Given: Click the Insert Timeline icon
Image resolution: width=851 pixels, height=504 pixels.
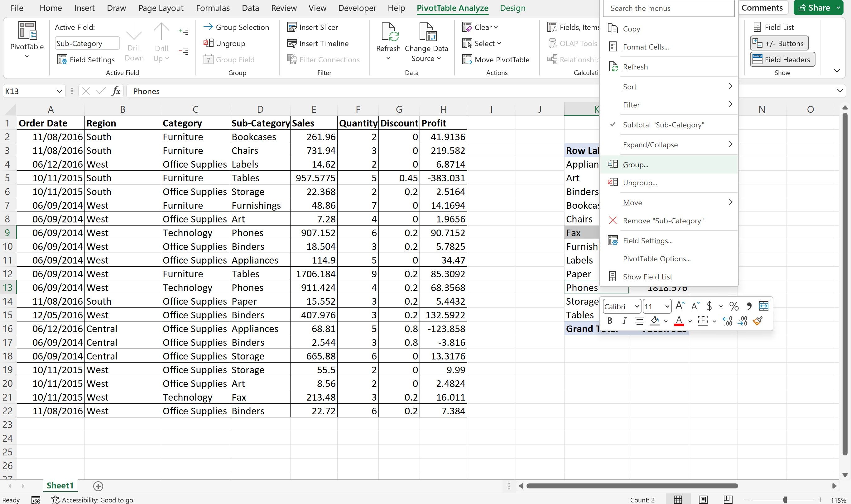Looking at the screenshot, I should [x=317, y=43].
